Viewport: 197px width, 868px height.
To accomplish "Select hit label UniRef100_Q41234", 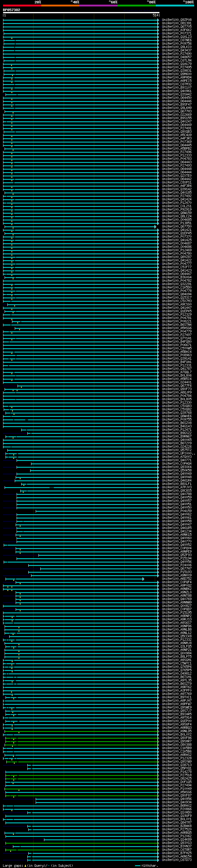I will click(x=177, y=531).
